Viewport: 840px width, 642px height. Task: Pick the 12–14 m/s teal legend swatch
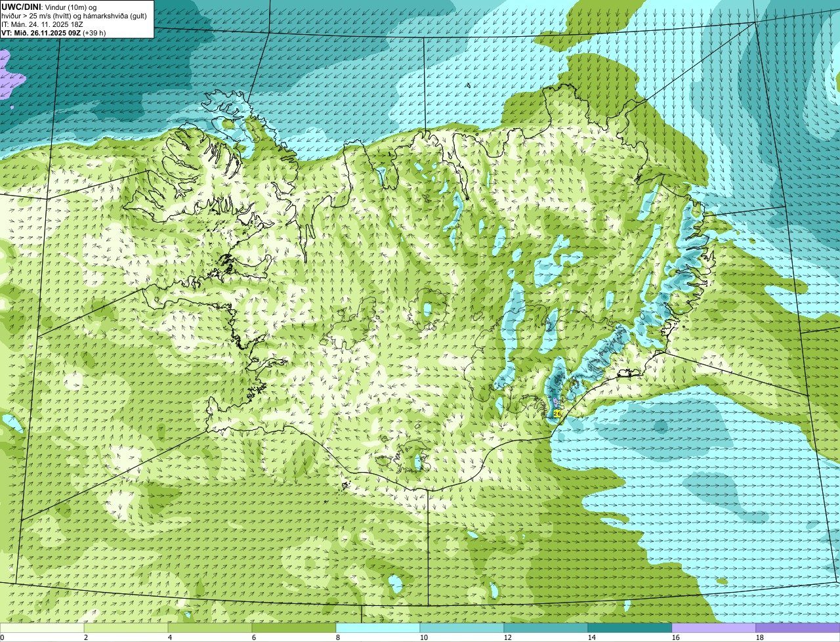point(546,628)
